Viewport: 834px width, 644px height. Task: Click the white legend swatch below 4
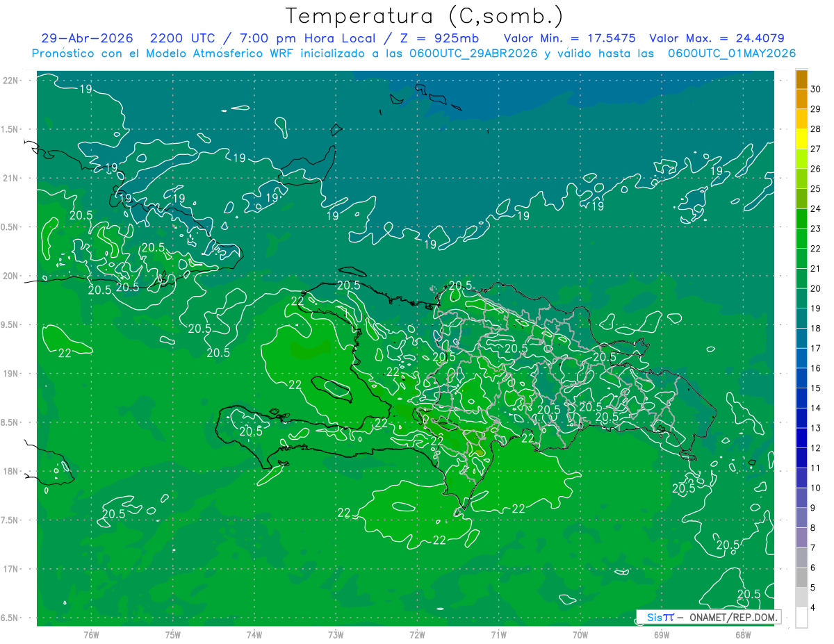coord(801,617)
